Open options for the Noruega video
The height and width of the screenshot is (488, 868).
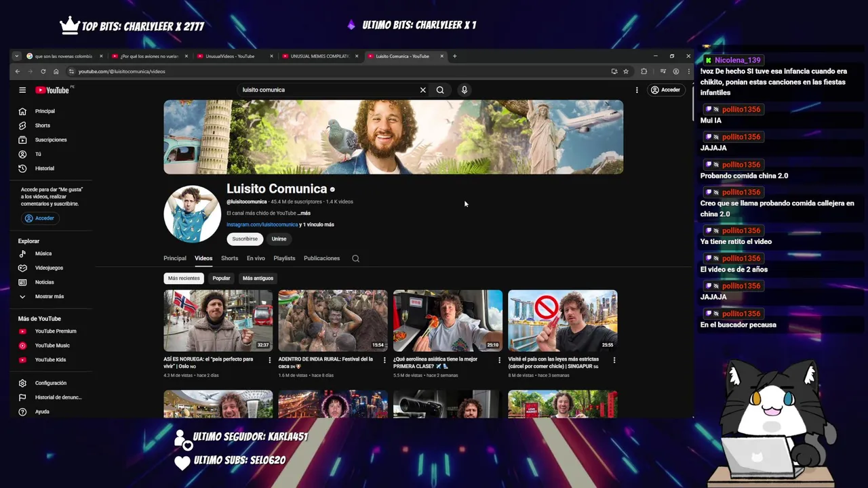coord(270,360)
